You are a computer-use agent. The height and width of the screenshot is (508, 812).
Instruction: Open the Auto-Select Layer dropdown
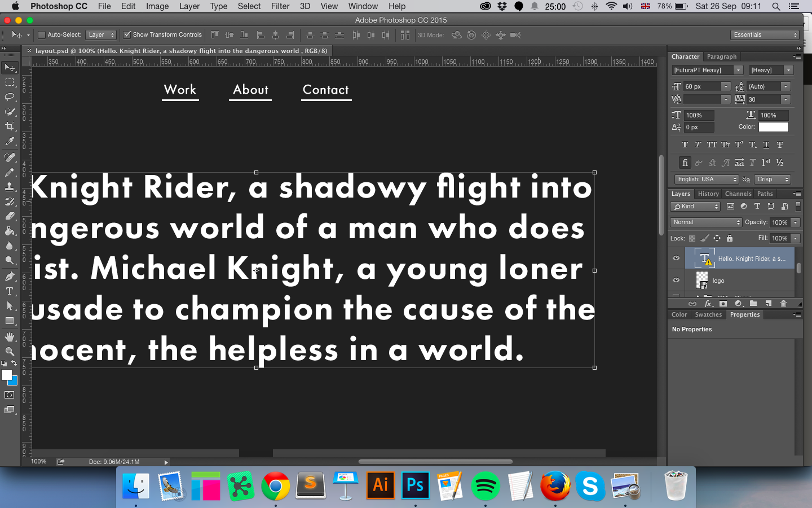point(101,35)
